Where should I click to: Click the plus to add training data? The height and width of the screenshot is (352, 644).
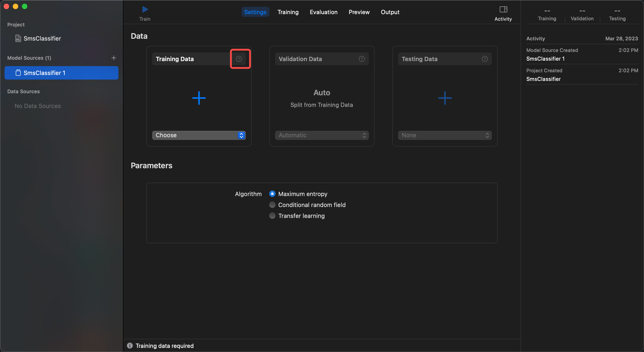click(x=199, y=98)
